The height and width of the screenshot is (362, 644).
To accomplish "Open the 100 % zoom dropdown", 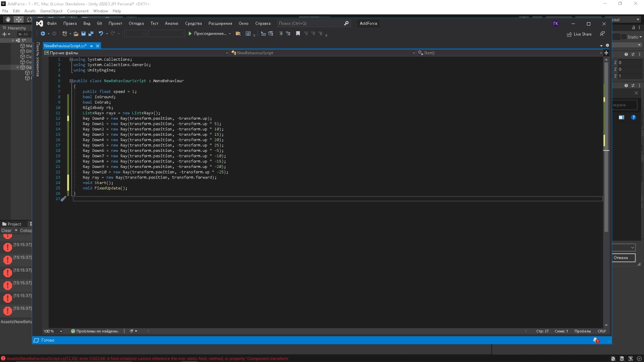I will click(x=61, y=331).
